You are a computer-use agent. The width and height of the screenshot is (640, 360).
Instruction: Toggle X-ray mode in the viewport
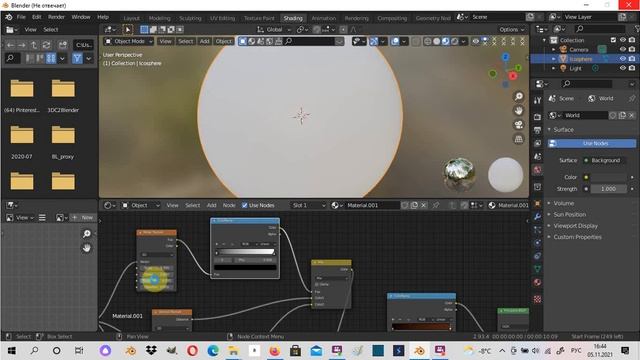pos(416,41)
